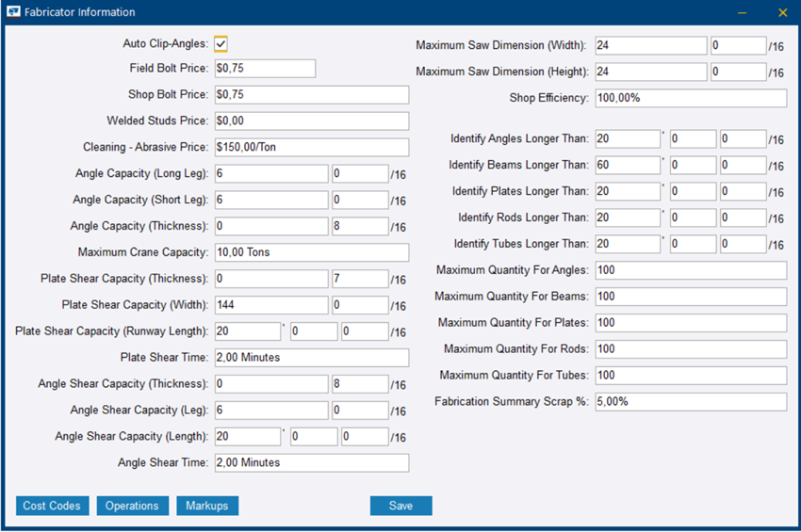Open the Operations settings
The image size is (801, 532).
132,506
